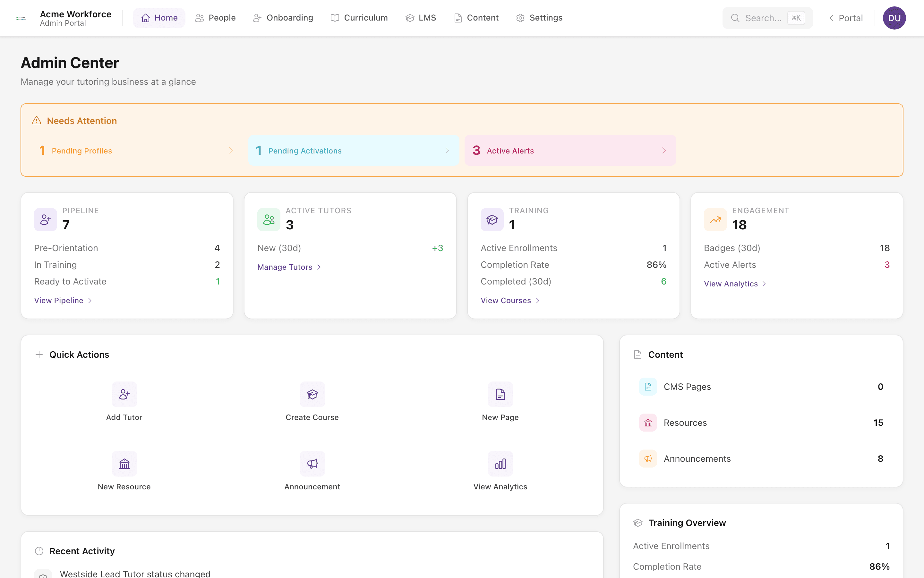This screenshot has height=578, width=924.
Task: Open the Settings tab
Action: pos(539,18)
